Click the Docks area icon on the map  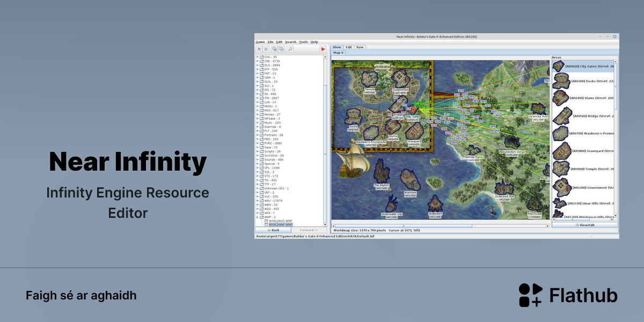tap(353, 116)
